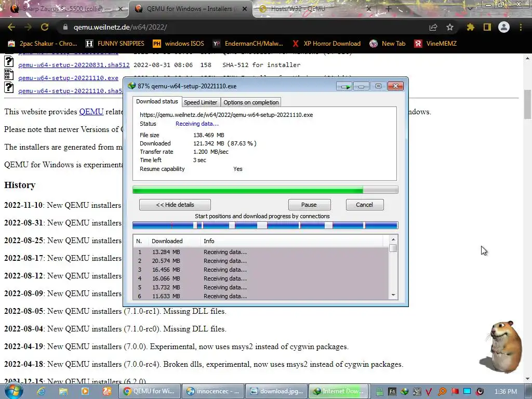
Task: Select connection 6 row with 11.633 MB
Action: (261, 296)
